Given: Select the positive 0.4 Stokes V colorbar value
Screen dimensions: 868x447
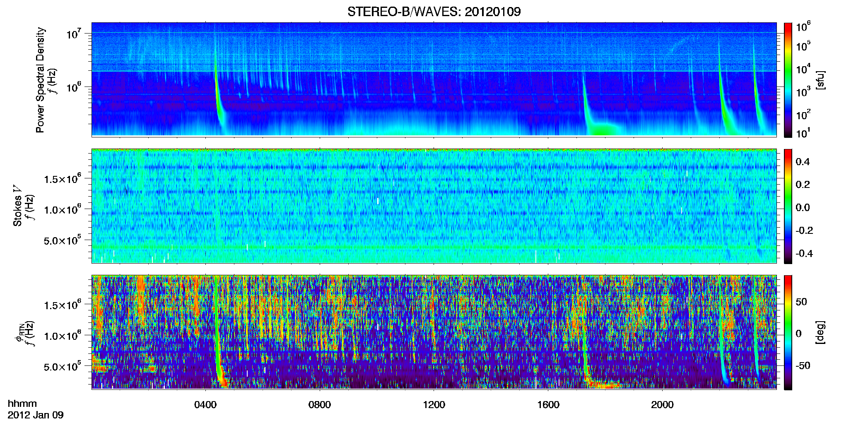Looking at the screenshot, I should tap(803, 162).
